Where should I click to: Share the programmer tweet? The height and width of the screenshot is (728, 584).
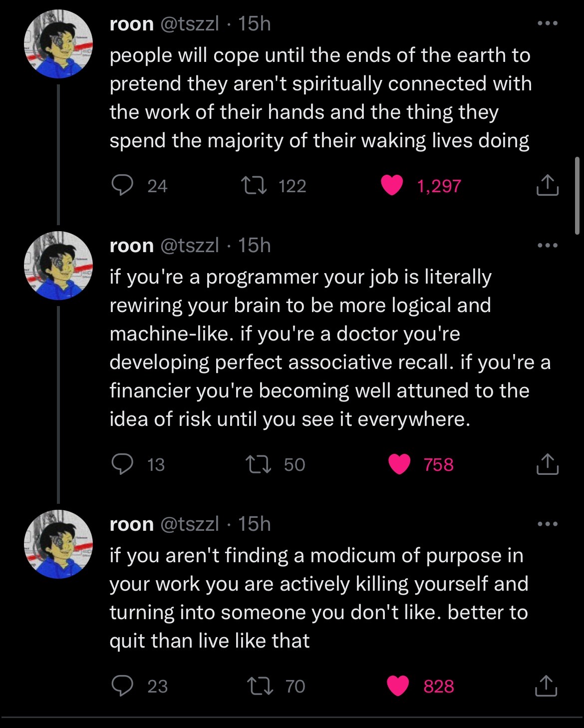pos(547,464)
